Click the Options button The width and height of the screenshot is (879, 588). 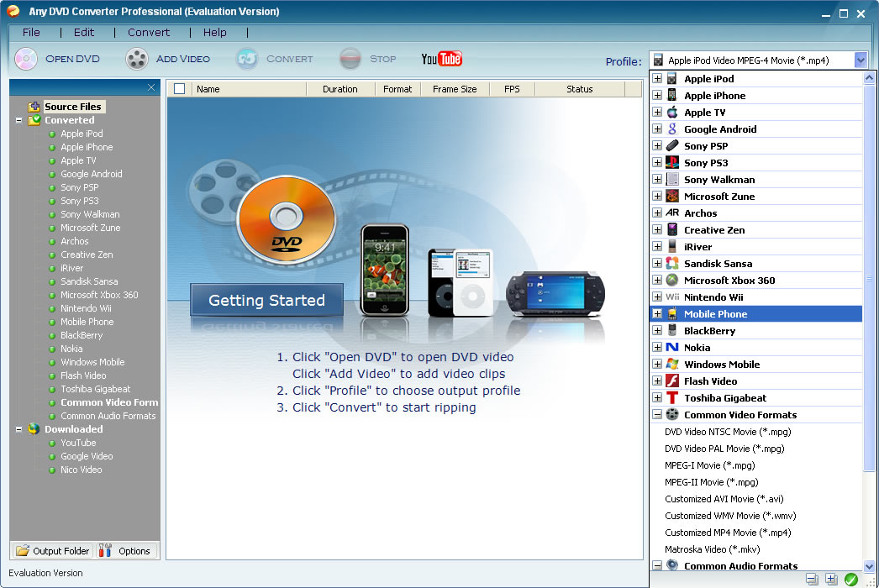coord(126,551)
